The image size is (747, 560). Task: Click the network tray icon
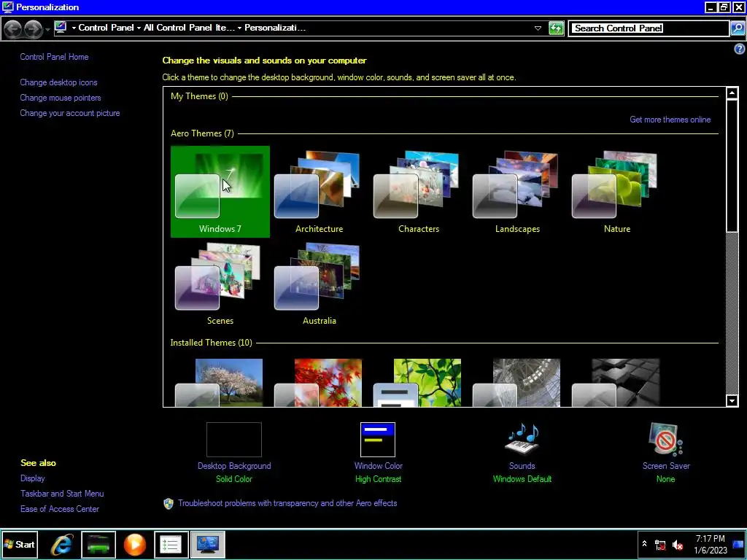[660, 544]
